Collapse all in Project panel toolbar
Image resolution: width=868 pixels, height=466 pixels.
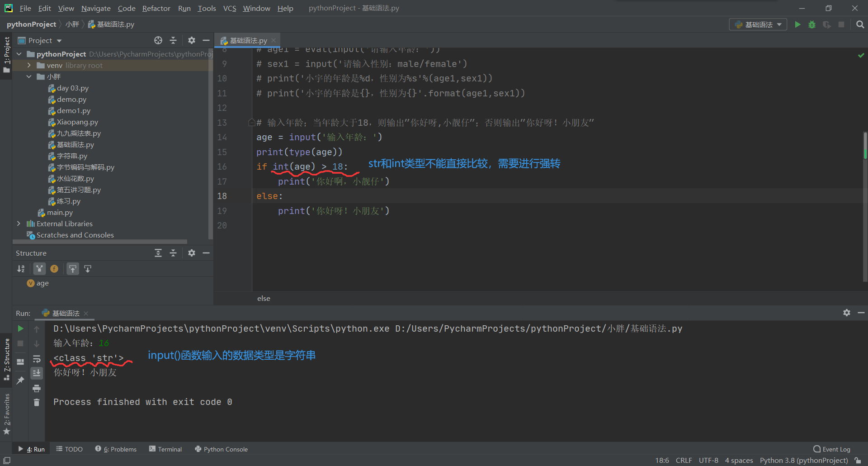point(173,40)
